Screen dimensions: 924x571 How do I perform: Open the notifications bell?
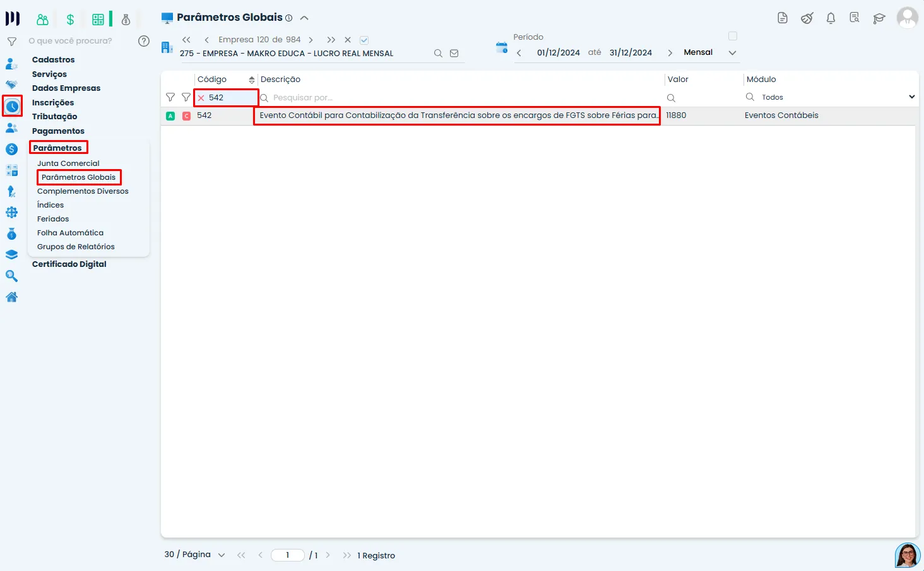click(x=831, y=18)
